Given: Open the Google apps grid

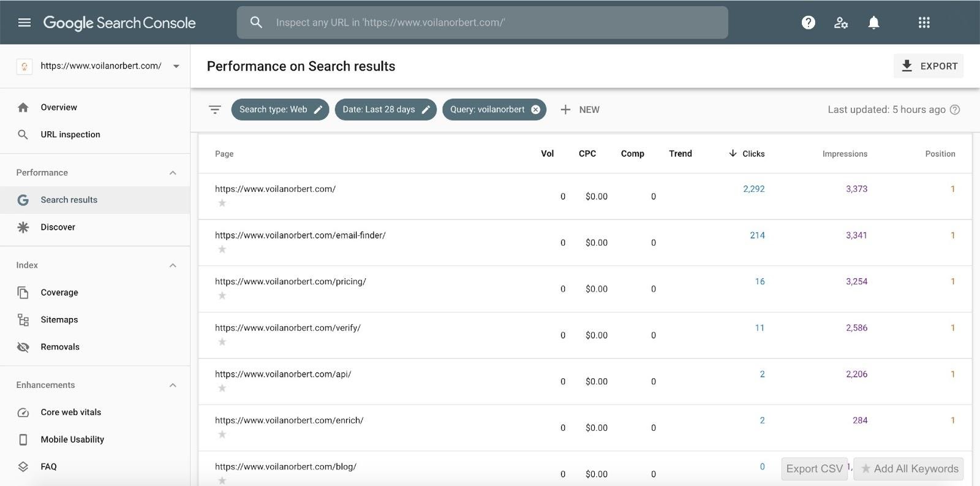Looking at the screenshot, I should click(924, 23).
